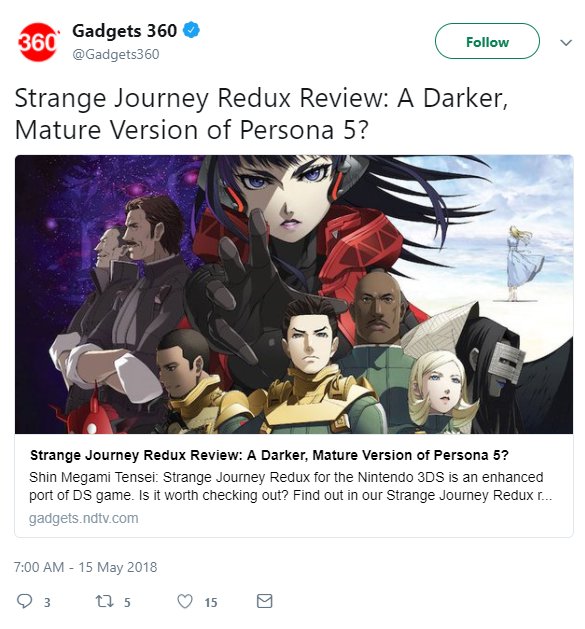Click the retweet arrows icon
585x629 pixels.
click(104, 601)
